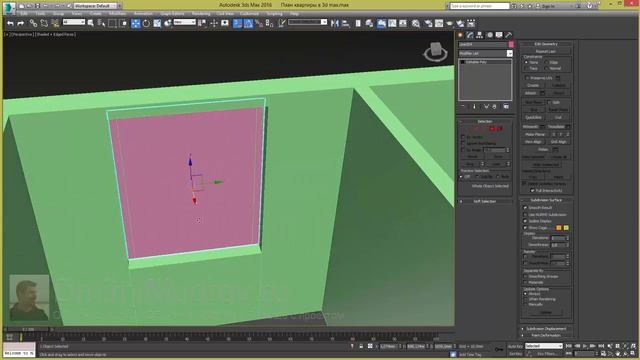Switch to Hierarchy command panel tab
This screenshot has height=360, width=640.
(480, 35)
